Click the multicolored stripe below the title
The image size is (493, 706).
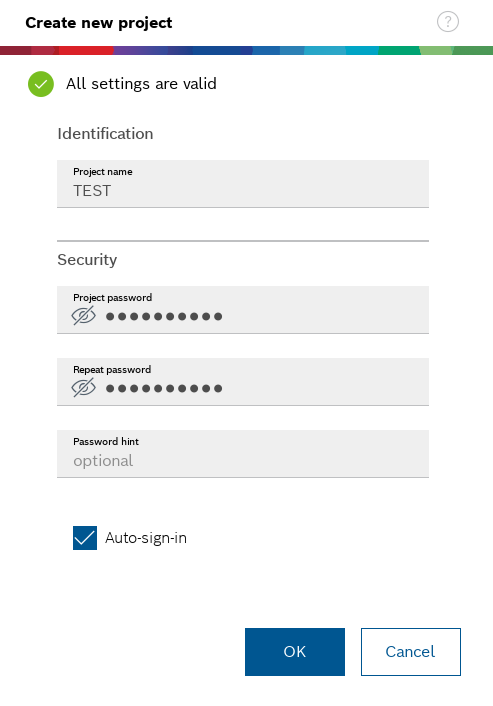(246, 50)
